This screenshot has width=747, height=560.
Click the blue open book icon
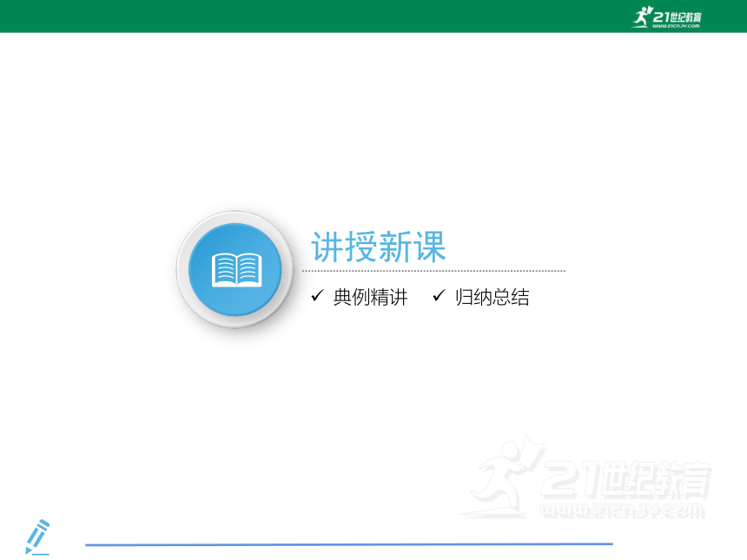(x=235, y=269)
